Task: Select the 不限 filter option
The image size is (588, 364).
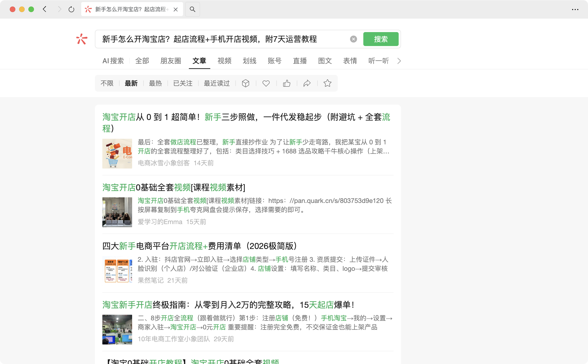Action: [x=107, y=83]
